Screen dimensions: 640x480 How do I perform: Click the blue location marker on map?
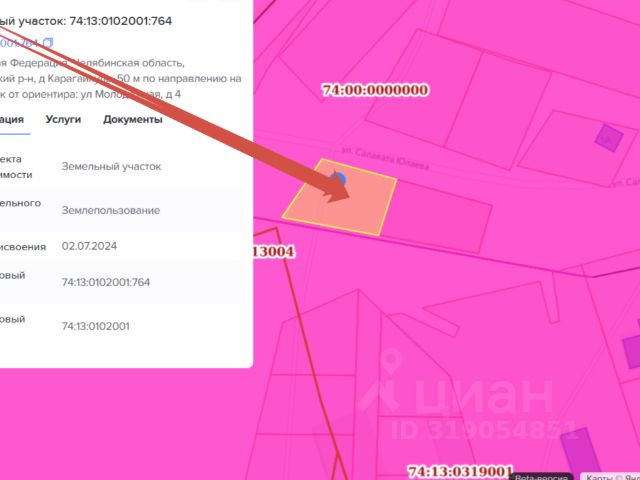pos(338,178)
